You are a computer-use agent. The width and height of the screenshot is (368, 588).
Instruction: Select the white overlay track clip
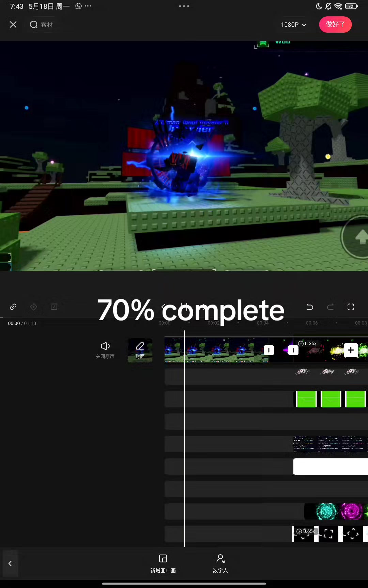point(331,467)
